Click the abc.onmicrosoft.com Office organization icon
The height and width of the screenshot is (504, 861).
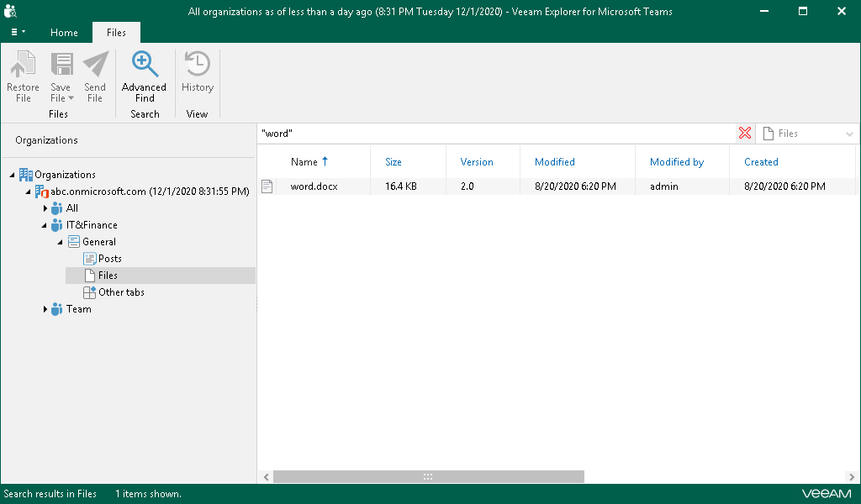click(42, 192)
